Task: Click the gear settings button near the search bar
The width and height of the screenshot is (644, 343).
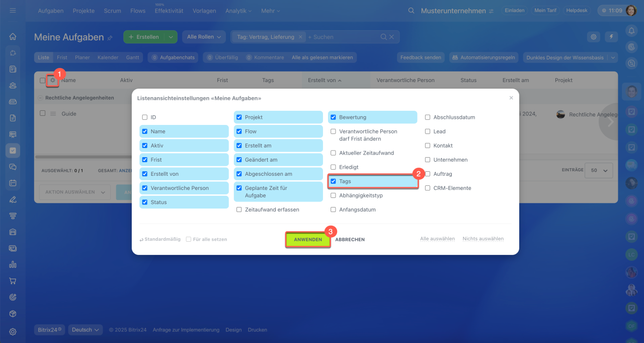Action: pyautogui.click(x=594, y=37)
